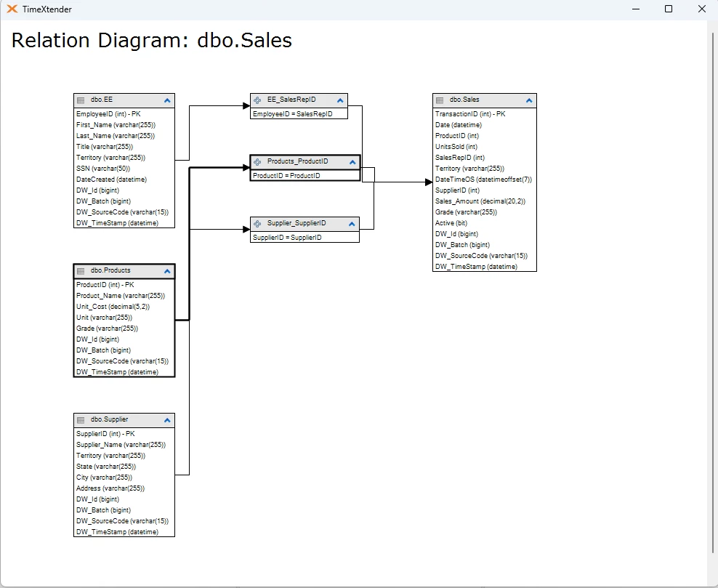The width and height of the screenshot is (718, 588).
Task: Click the ProductID = ProductID join row
Action: click(x=305, y=175)
